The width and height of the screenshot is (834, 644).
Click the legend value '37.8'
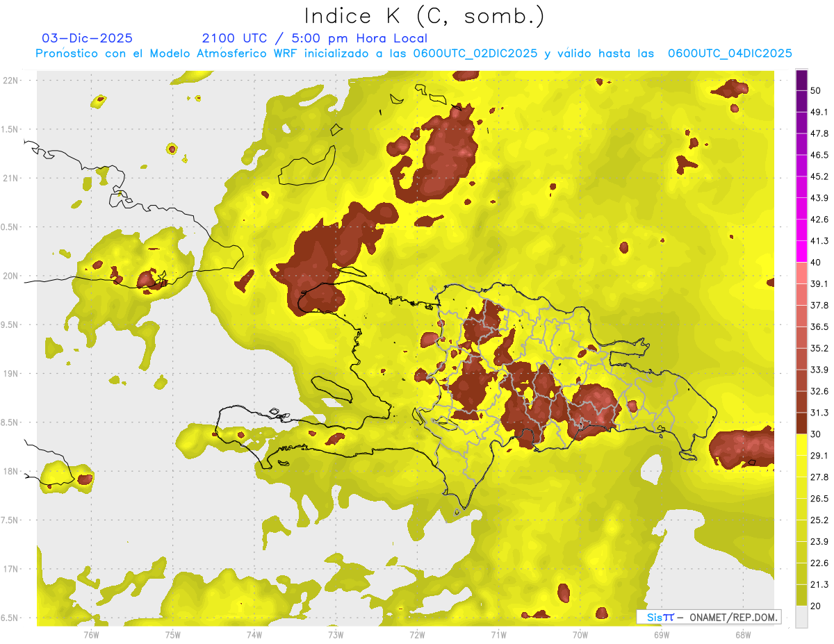coord(819,305)
